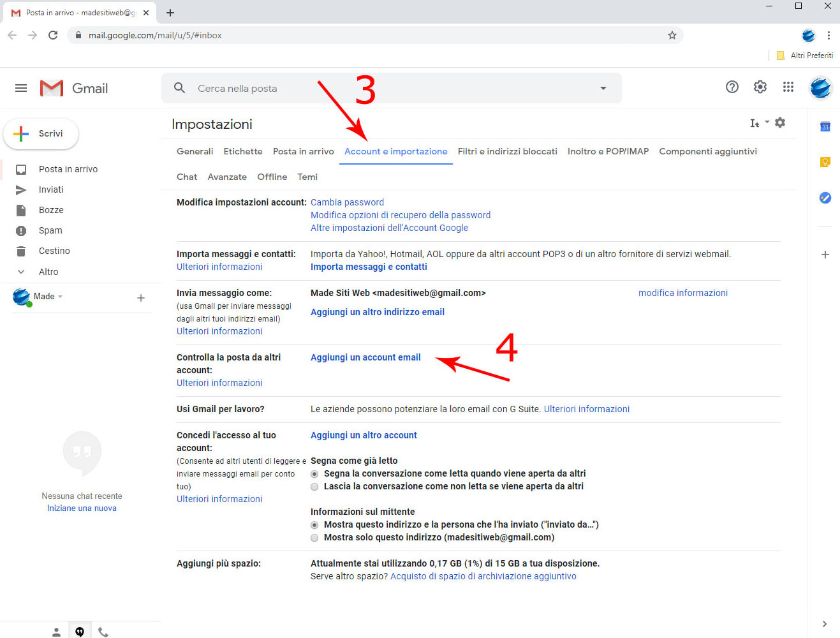
Task: Open the Chat settings tab
Action: click(x=187, y=177)
